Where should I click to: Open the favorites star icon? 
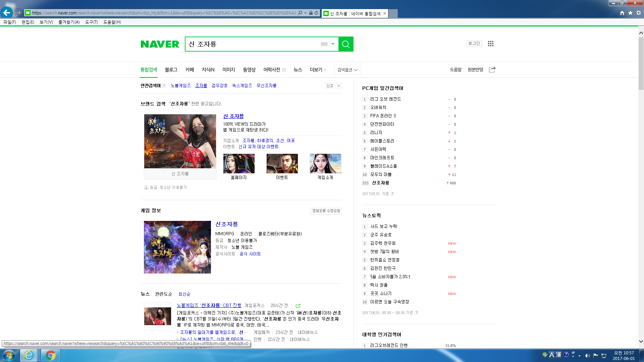(630, 13)
